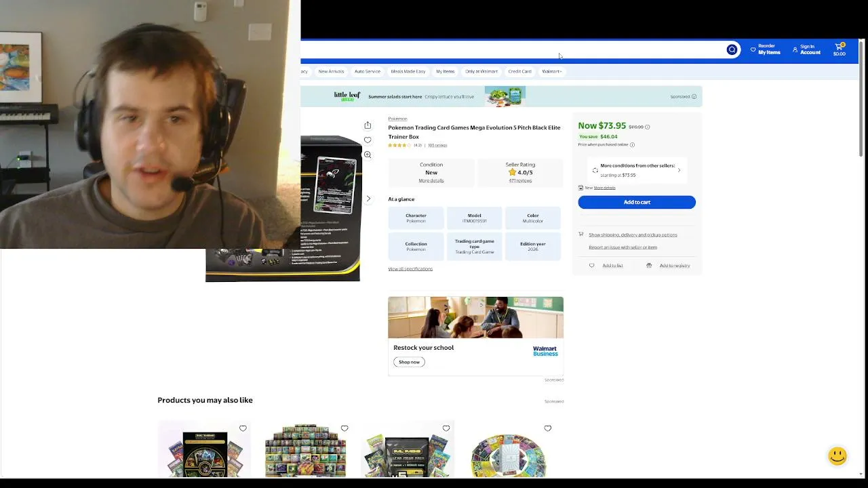Click the star rating icons under product title
The height and width of the screenshot is (488, 868).
(399, 145)
